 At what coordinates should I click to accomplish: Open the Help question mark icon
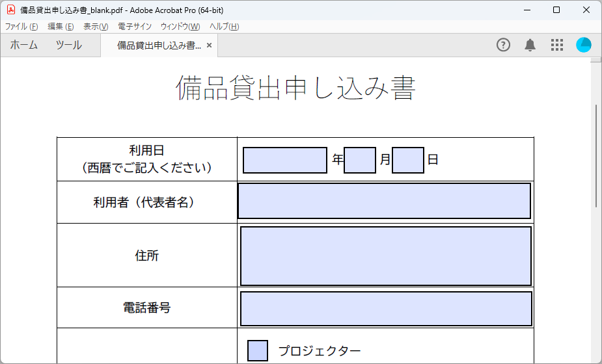point(503,45)
